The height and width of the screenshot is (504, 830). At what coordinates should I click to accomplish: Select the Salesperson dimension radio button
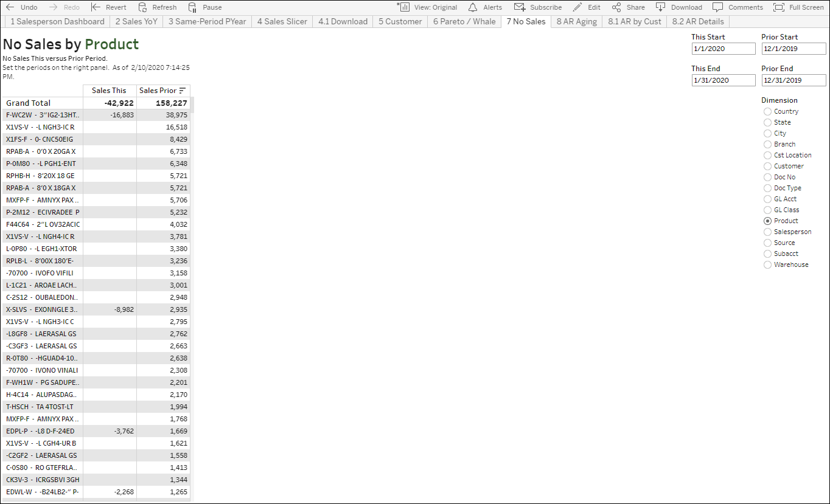(767, 232)
